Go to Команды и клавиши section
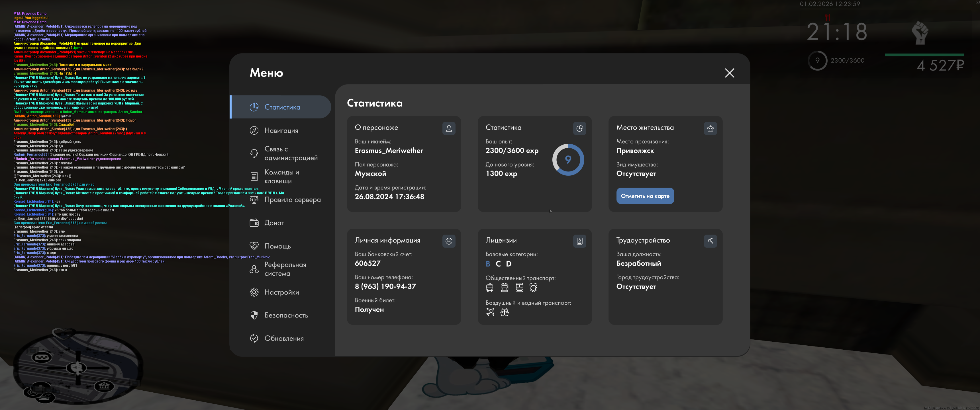The width and height of the screenshot is (980, 410). click(x=281, y=177)
